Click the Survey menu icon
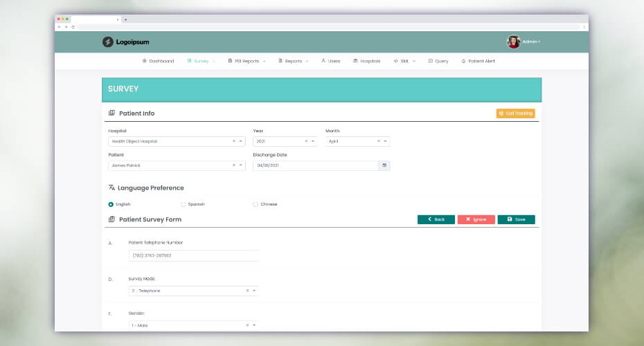Screen dimensions: 644x346 (x=189, y=61)
